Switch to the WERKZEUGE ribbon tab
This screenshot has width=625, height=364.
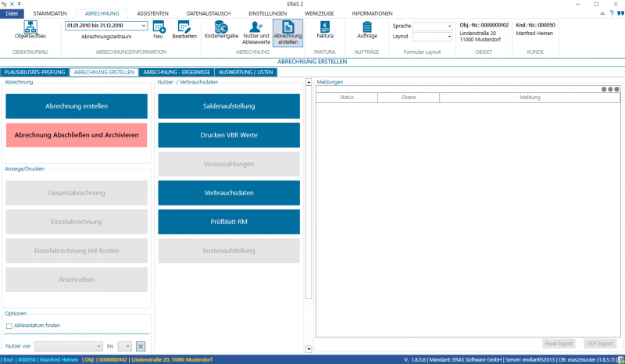[x=320, y=13]
